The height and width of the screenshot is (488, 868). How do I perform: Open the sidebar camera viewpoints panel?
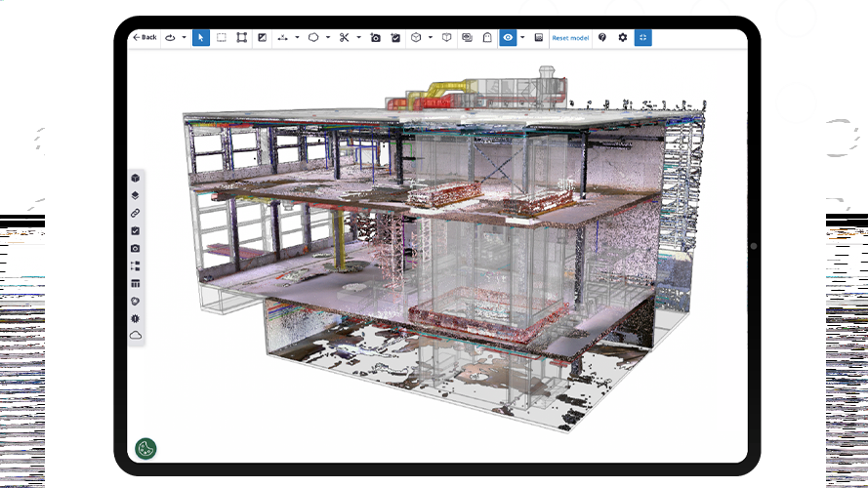coord(136,249)
